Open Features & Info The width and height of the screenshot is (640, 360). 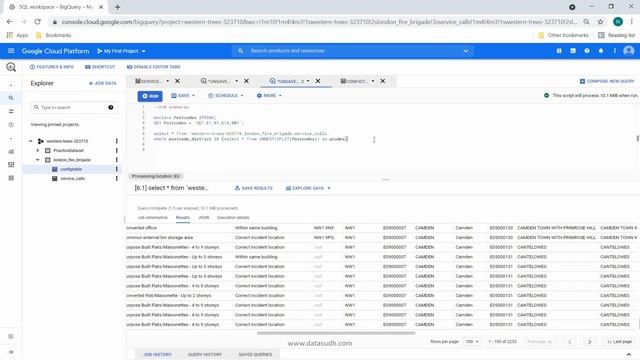[x=51, y=67]
